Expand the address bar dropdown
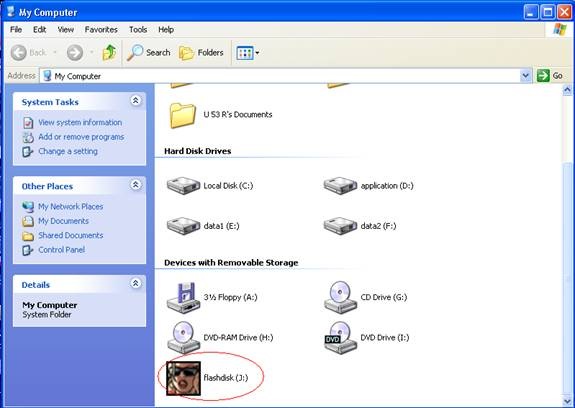 (525, 76)
